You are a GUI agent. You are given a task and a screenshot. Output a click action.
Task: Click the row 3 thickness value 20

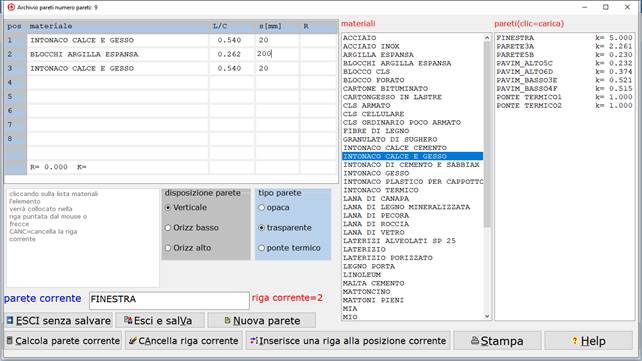coord(277,68)
